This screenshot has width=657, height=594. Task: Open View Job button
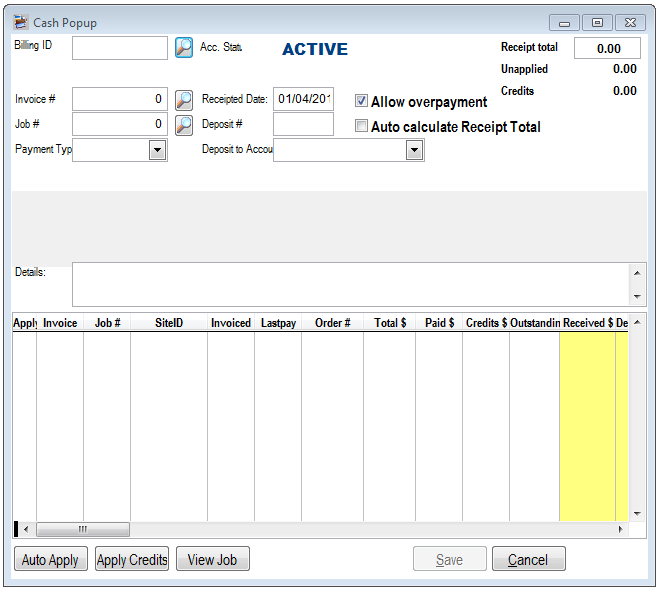tap(213, 559)
